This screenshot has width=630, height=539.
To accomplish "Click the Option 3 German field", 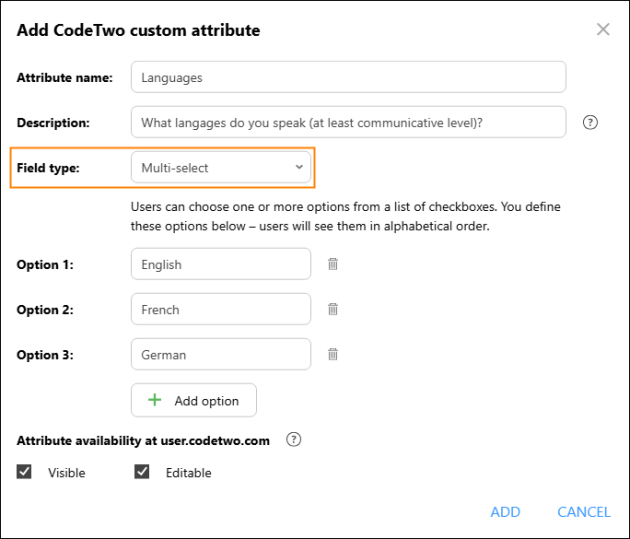I will tap(221, 354).
